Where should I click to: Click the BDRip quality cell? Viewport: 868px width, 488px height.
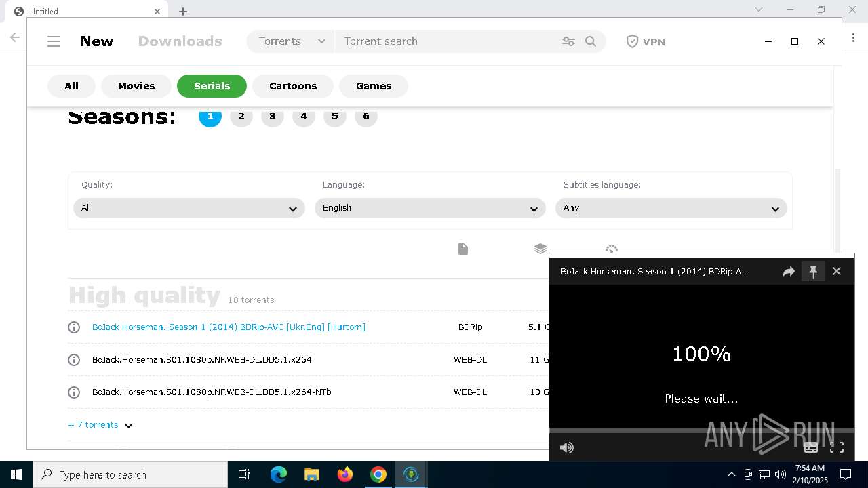[470, 327]
